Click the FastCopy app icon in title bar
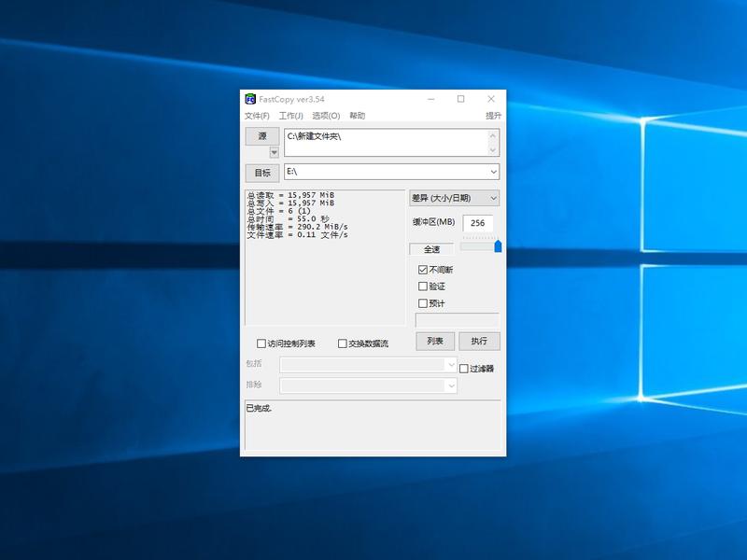 (250, 99)
